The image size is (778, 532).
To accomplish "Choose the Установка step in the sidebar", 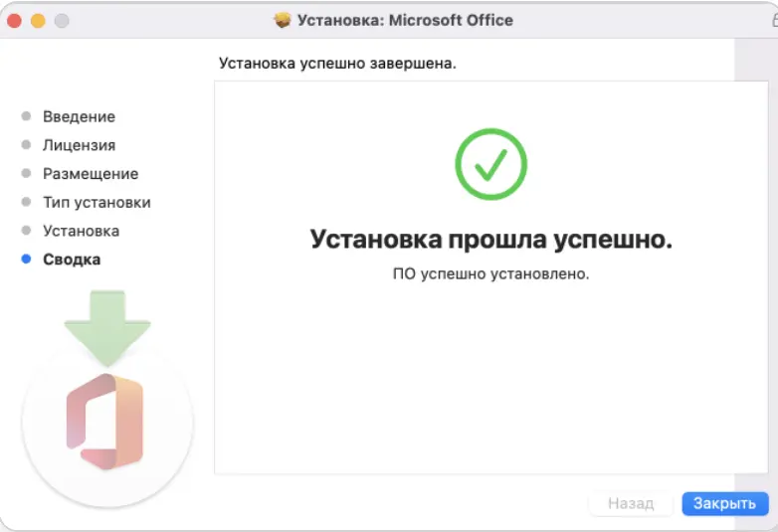I will 81,231.
